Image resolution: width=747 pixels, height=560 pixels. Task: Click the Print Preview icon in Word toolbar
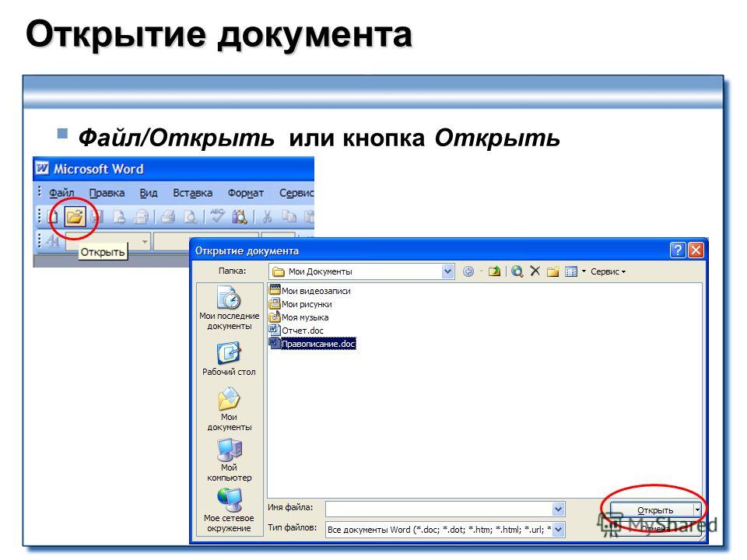coord(190,217)
